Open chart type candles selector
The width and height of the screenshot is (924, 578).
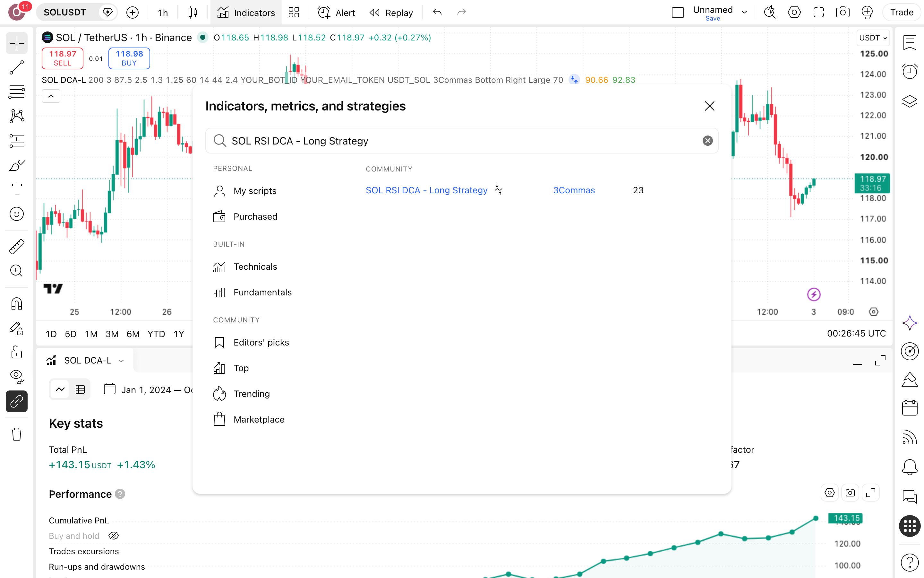click(x=193, y=13)
